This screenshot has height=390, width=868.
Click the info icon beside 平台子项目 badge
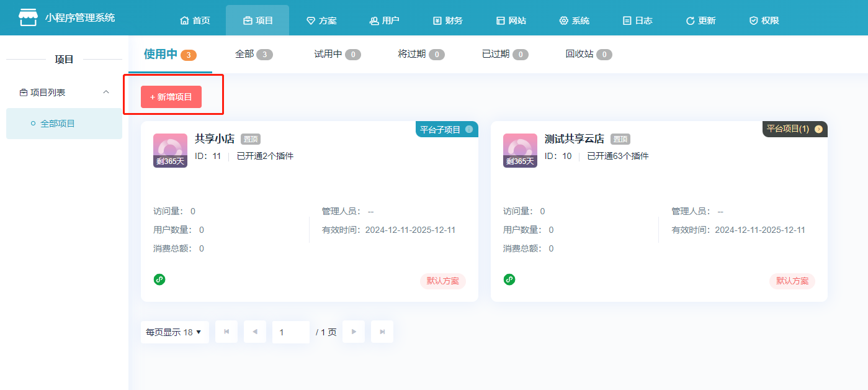tap(469, 129)
